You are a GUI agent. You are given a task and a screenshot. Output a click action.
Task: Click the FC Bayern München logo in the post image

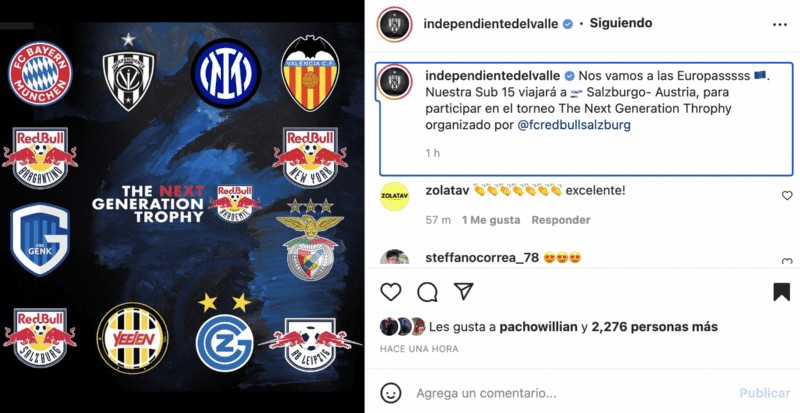point(40,74)
